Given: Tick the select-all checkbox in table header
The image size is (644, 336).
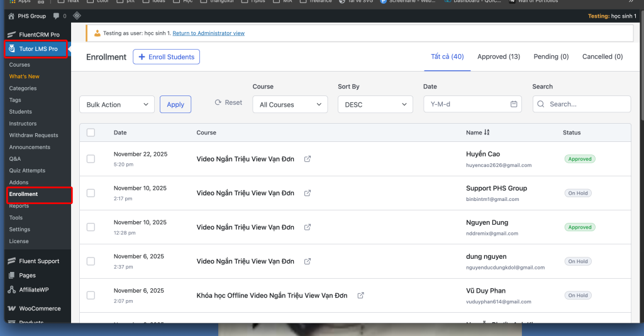Looking at the screenshot, I should point(91,133).
